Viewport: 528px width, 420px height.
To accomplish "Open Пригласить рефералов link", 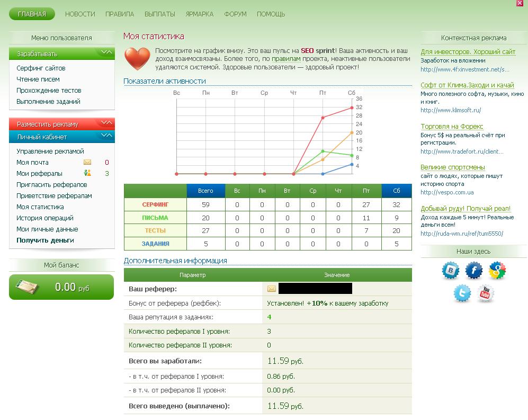I will [52, 184].
